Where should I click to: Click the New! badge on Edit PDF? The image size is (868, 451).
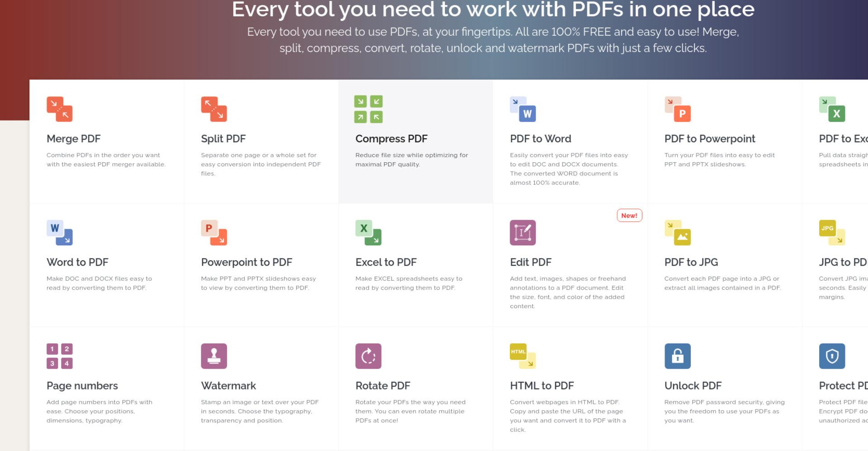629,216
